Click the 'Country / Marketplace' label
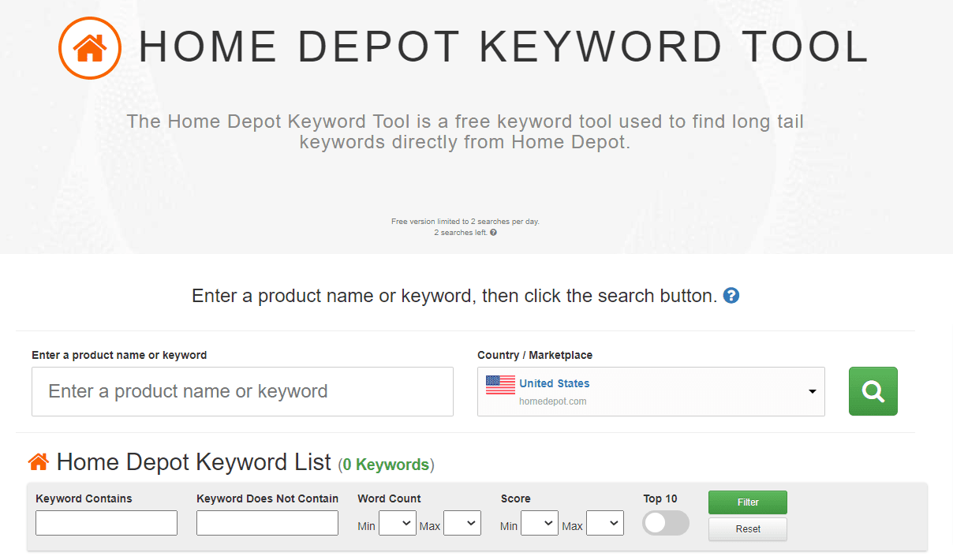The width and height of the screenshot is (953, 560). pyautogui.click(x=535, y=355)
